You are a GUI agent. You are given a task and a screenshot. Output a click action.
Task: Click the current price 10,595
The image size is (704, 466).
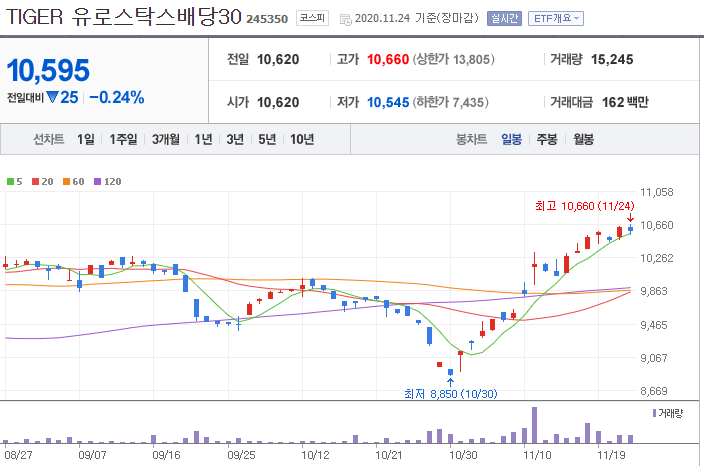tap(48, 70)
